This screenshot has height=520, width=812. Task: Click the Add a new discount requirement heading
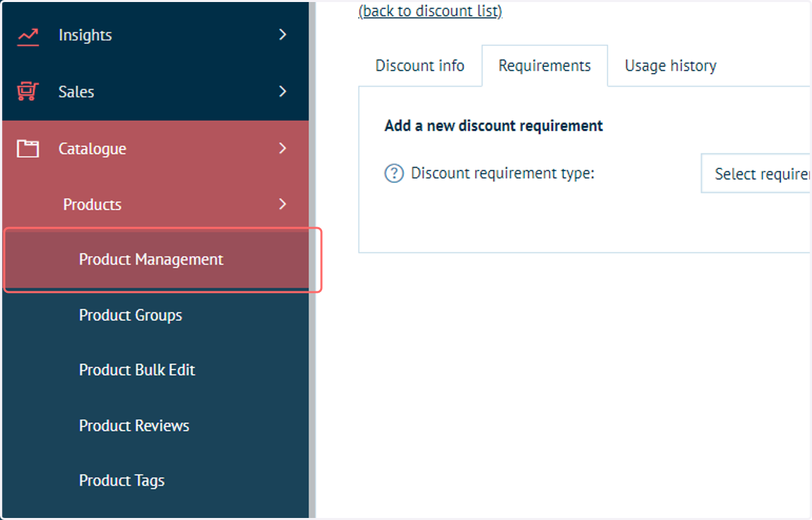(x=493, y=126)
